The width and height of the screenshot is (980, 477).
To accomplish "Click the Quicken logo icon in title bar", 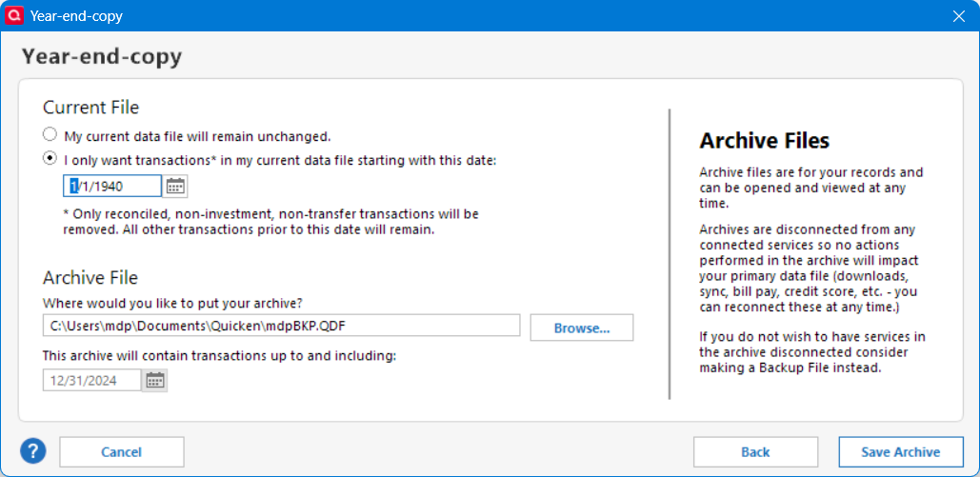I will (x=13, y=15).
